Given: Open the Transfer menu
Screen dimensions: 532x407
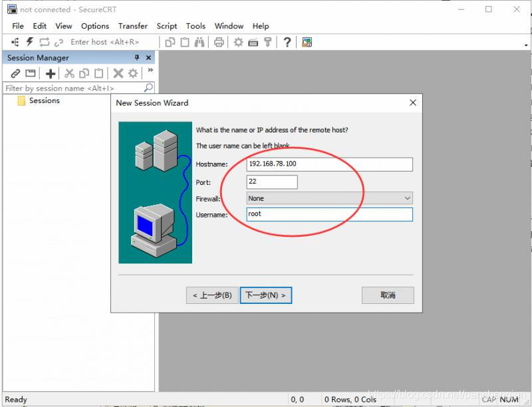Looking at the screenshot, I should tap(132, 26).
